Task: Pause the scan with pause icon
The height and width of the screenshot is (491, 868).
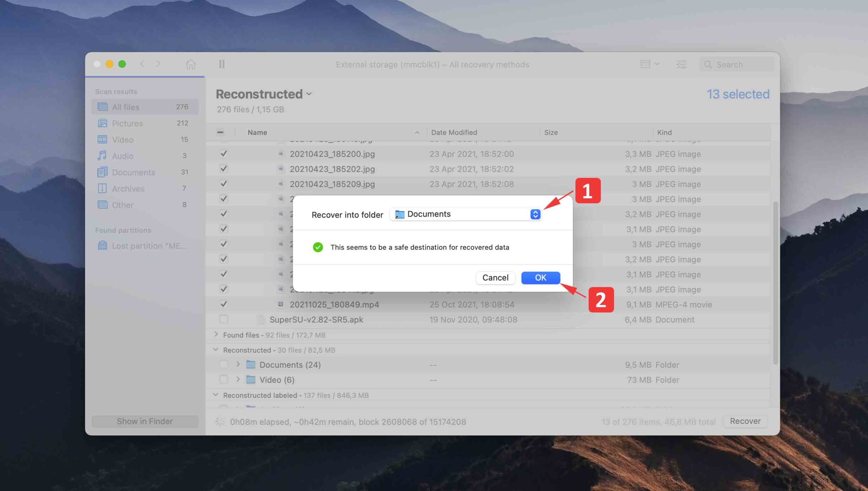Action: coord(222,64)
